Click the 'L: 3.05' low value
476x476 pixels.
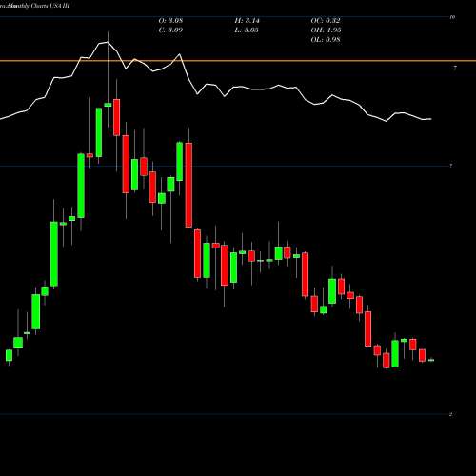click(247, 30)
